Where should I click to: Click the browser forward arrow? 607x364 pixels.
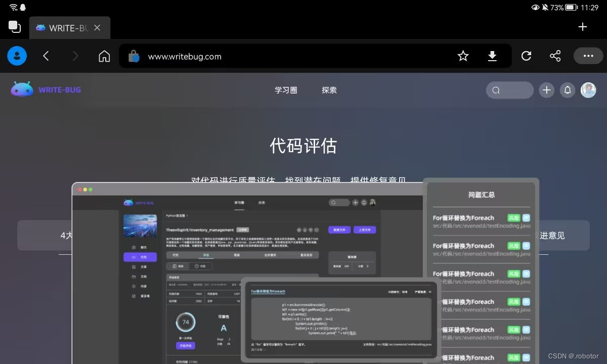pyautogui.click(x=75, y=56)
